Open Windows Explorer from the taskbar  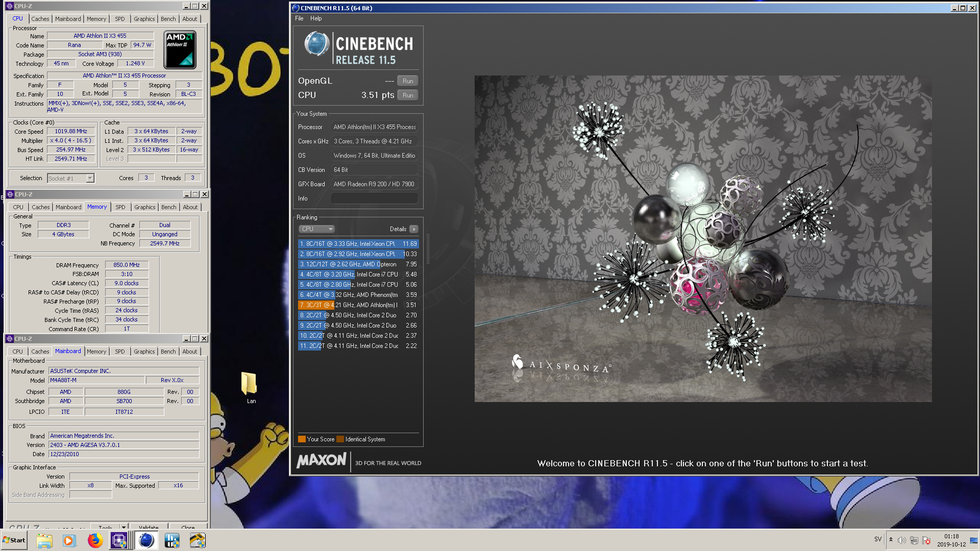44,540
